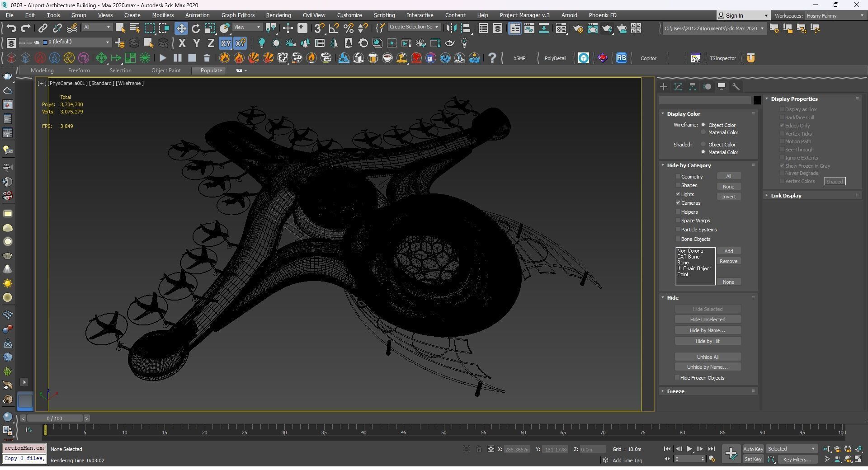Uncheck Lights hide category checkbox
Viewport: 868px width, 470px height.
(x=678, y=194)
